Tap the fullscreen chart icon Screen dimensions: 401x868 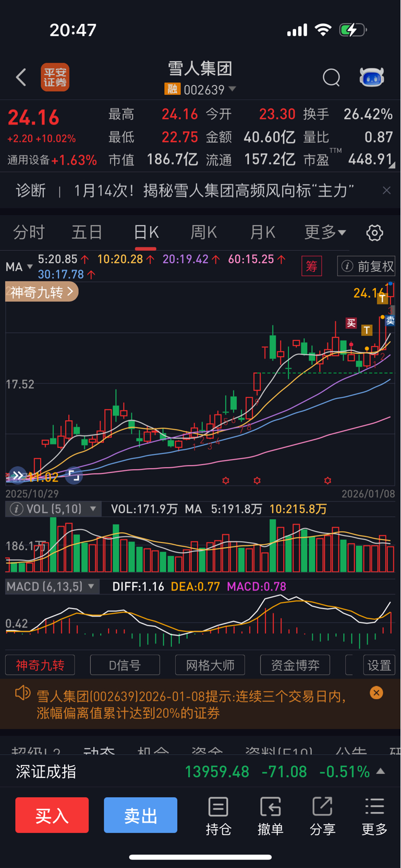tap(74, 475)
